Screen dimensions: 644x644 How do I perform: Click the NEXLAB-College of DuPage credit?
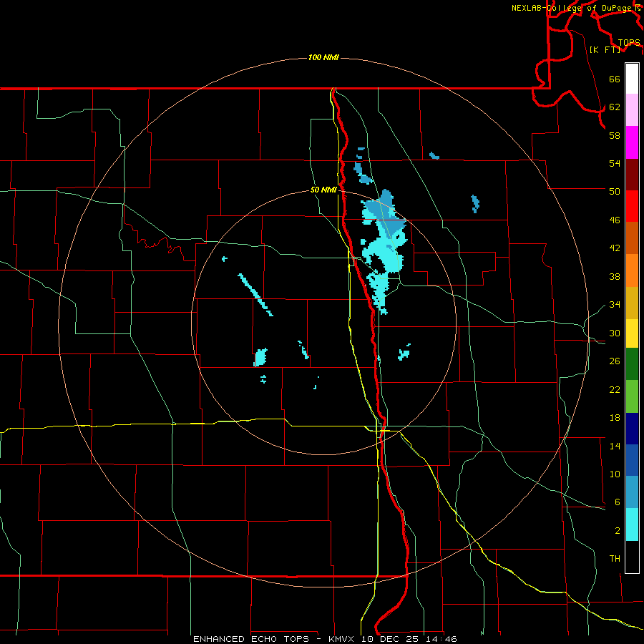tap(573, 8)
